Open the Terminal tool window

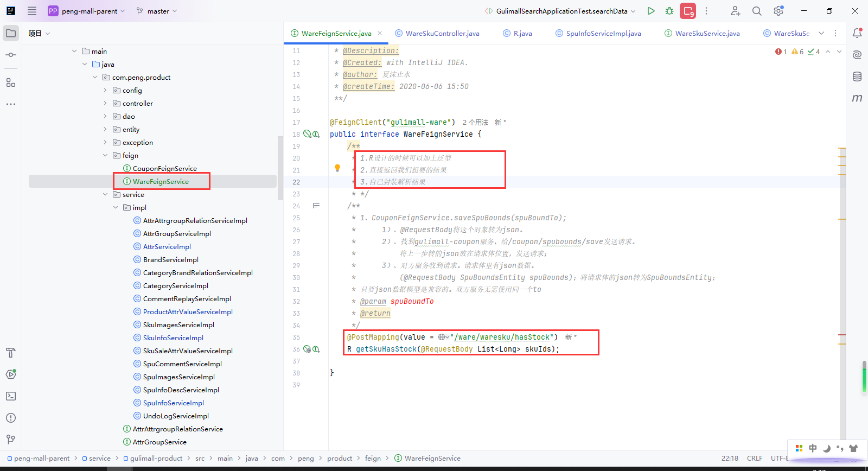pyautogui.click(x=11, y=396)
